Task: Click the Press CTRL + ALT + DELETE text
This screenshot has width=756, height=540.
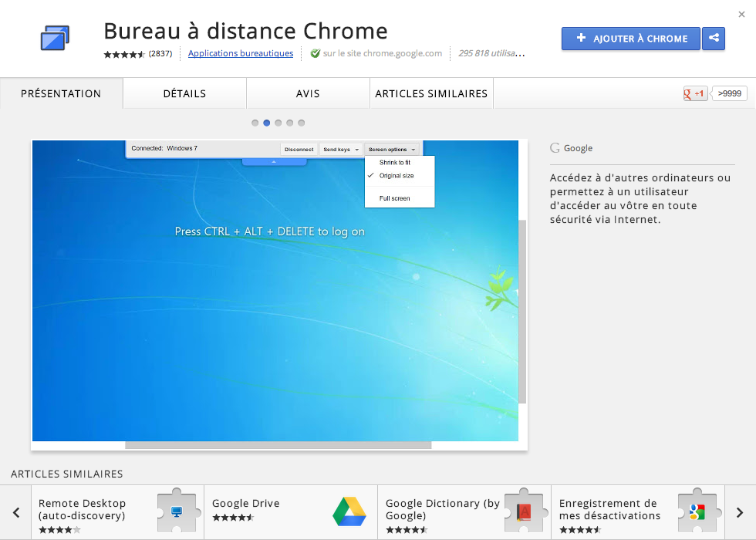Action: coord(269,231)
